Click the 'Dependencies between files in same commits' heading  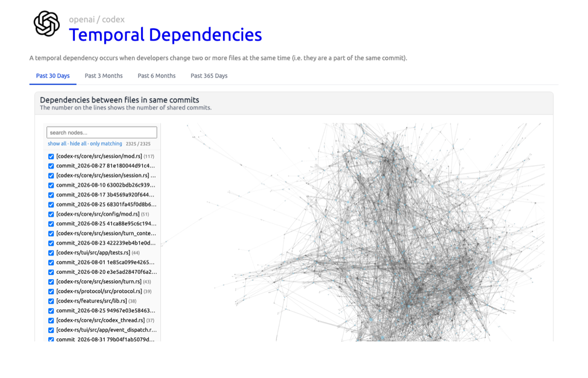click(x=119, y=100)
